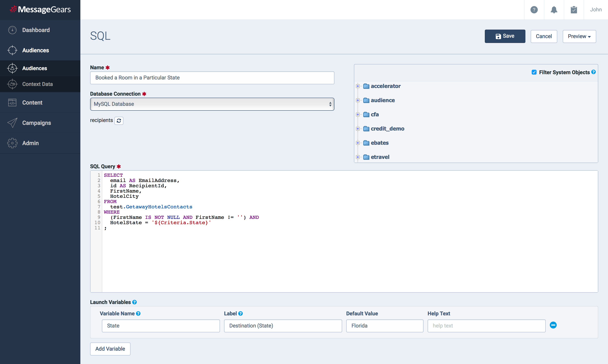Viewport: 608px width, 364px height.
Task: Click the Default Value field containing Florida
Action: pyautogui.click(x=385, y=326)
